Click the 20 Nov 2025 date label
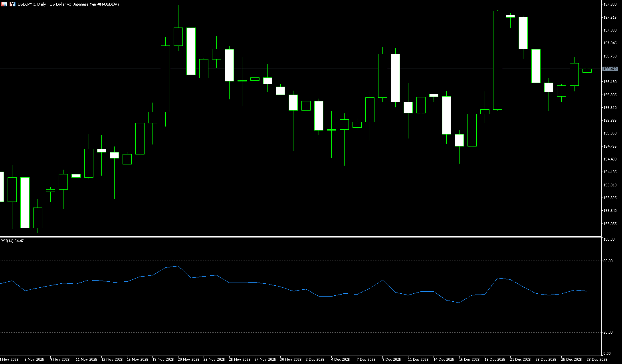622x364 pixels. pos(188,360)
